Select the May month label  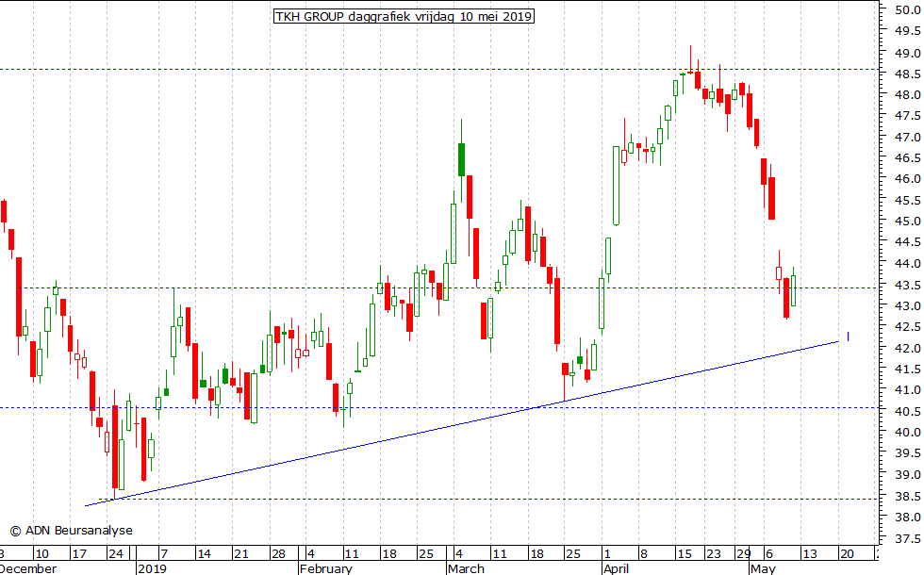point(763,569)
